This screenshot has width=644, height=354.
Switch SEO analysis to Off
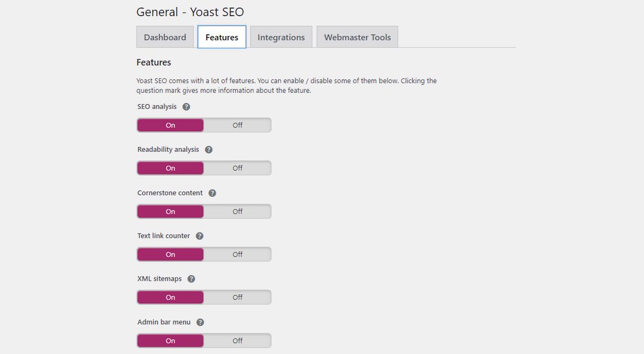coord(237,126)
